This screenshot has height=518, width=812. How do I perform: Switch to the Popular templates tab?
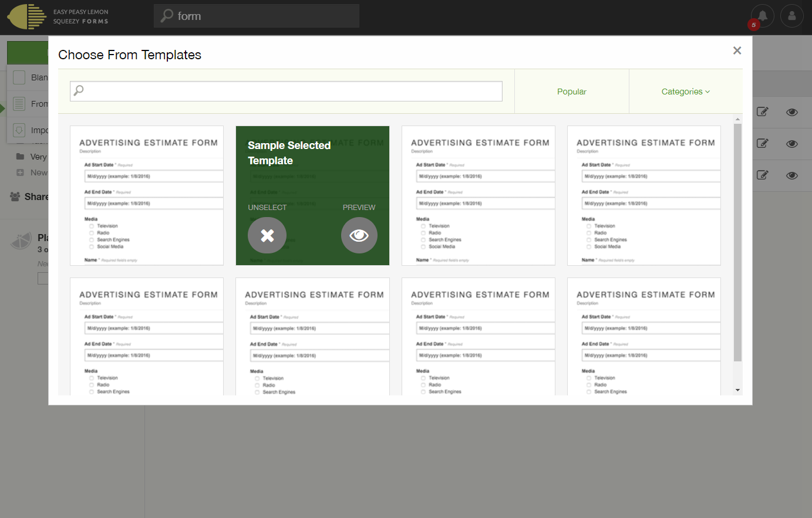click(x=571, y=92)
